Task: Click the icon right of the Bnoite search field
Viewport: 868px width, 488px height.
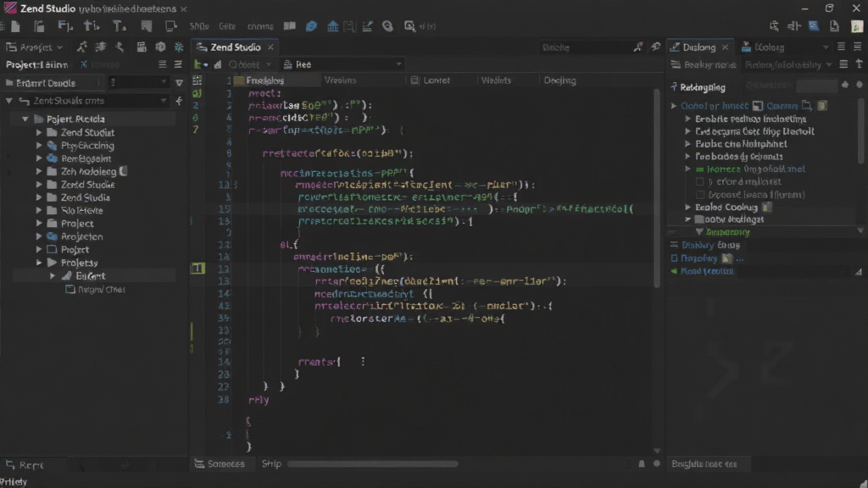Action: (x=655, y=47)
